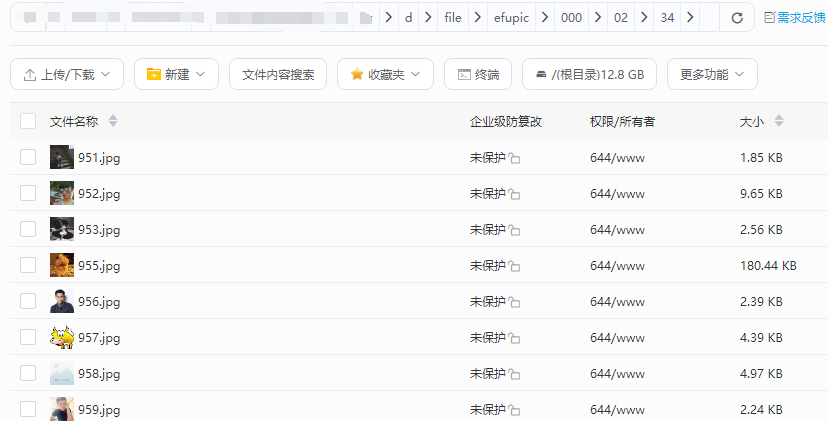This screenshot has height=421, width=828.
Task: Open the 收藏夹 favorites menu
Action: pos(385,74)
